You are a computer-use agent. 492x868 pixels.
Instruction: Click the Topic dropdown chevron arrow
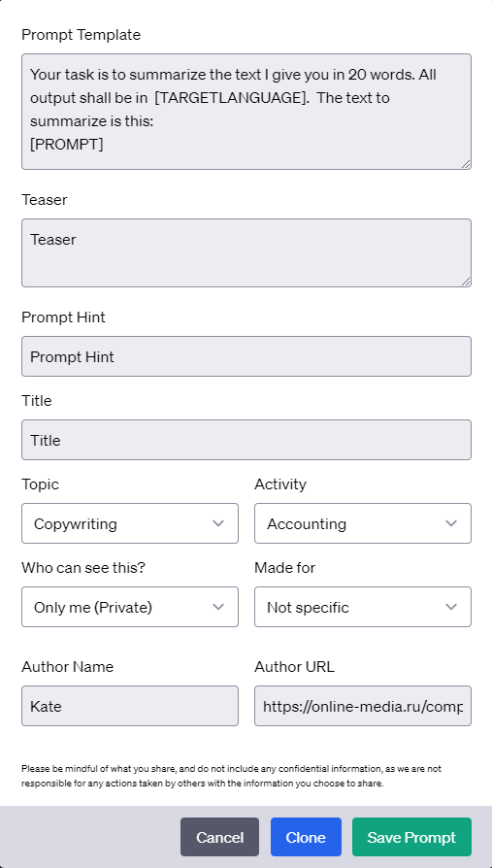(x=218, y=523)
